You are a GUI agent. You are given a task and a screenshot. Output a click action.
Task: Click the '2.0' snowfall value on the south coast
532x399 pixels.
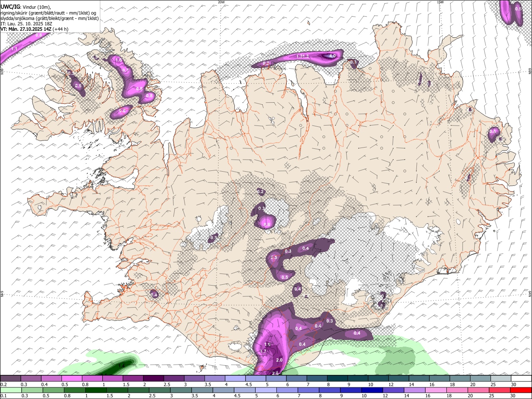(279, 360)
